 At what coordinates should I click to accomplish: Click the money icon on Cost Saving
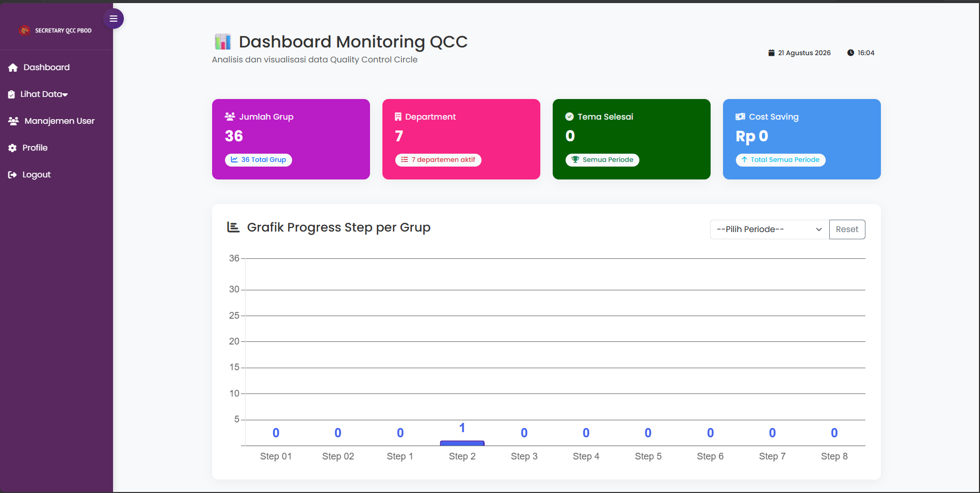[740, 117]
